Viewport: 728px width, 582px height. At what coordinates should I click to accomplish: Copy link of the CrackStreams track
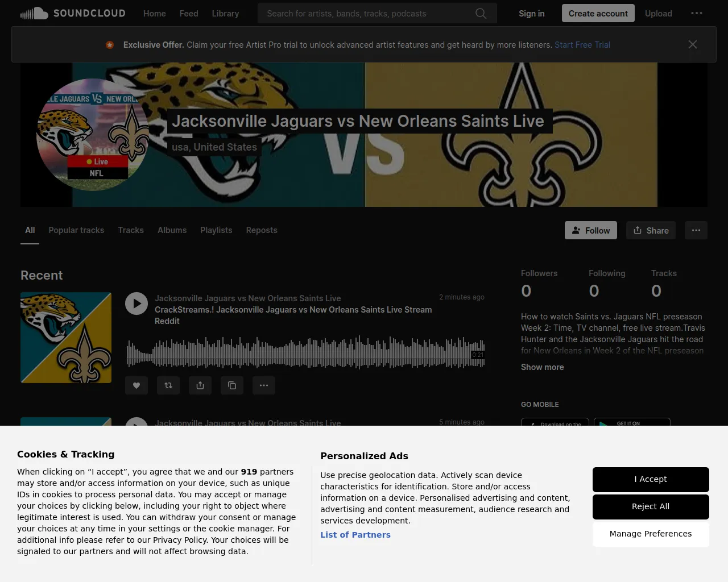[232, 385]
